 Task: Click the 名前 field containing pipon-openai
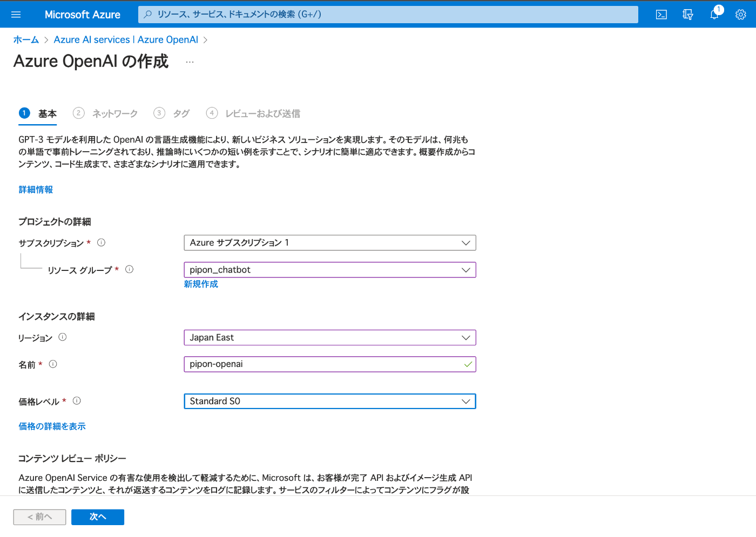tap(330, 364)
